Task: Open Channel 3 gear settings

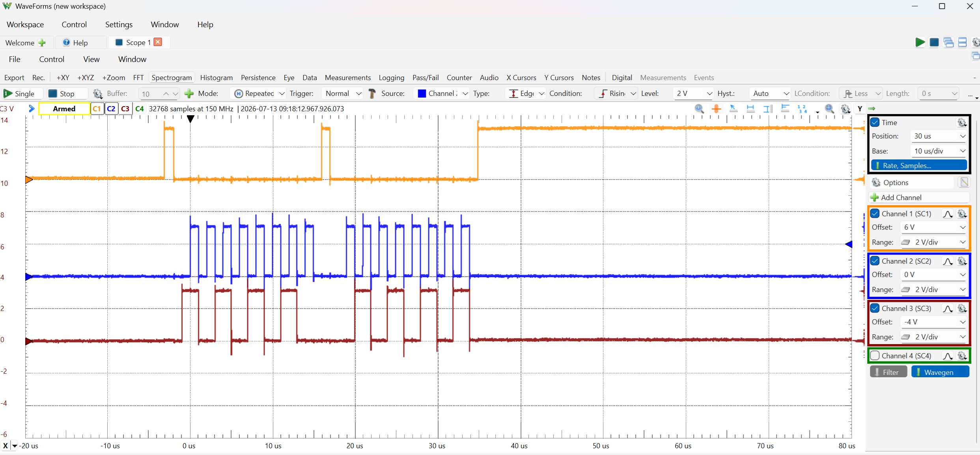Action: coord(962,309)
